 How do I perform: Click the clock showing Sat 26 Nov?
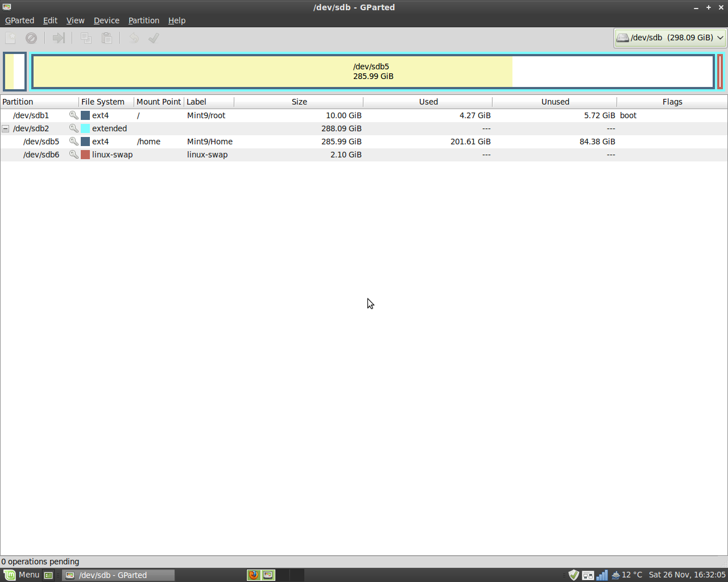pyautogui.click(x=687, y=575)
